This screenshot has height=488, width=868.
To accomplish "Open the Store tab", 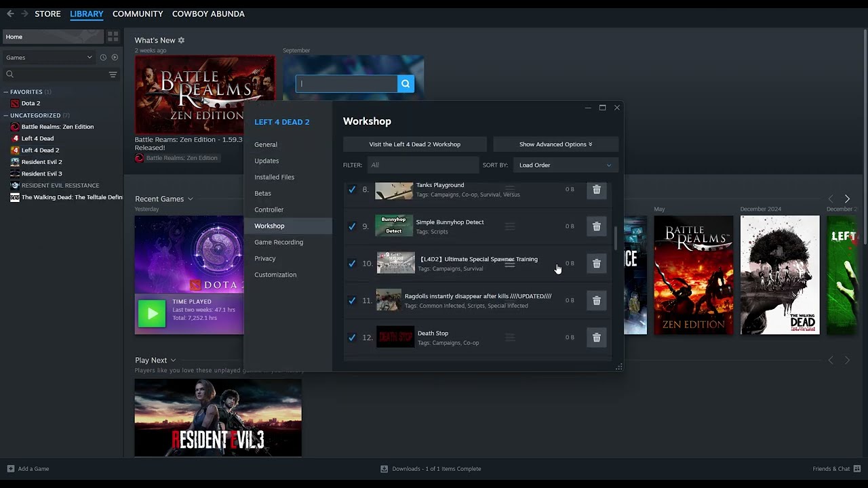I will (x=47, y=14).
